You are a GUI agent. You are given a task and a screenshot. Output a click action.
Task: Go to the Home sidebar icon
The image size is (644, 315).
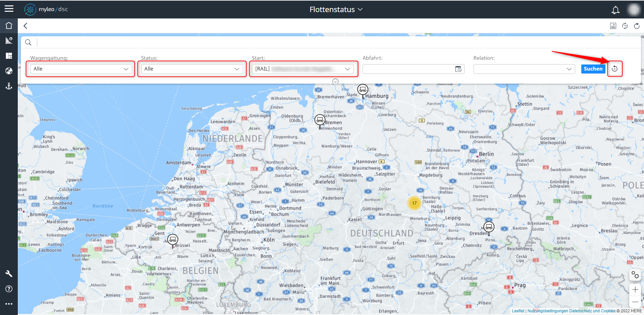pos(9,26)
